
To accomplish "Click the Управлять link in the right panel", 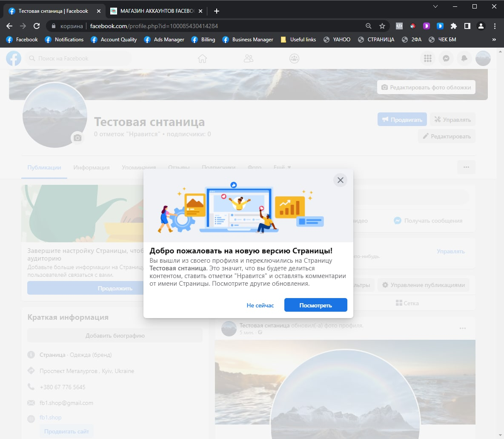I will 451,252.
